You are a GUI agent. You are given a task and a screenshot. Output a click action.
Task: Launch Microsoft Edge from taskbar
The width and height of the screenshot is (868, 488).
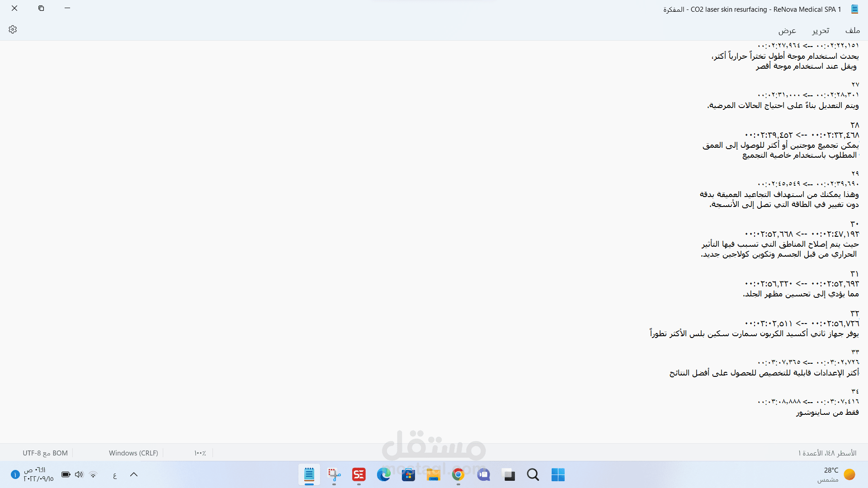(384, 475)
